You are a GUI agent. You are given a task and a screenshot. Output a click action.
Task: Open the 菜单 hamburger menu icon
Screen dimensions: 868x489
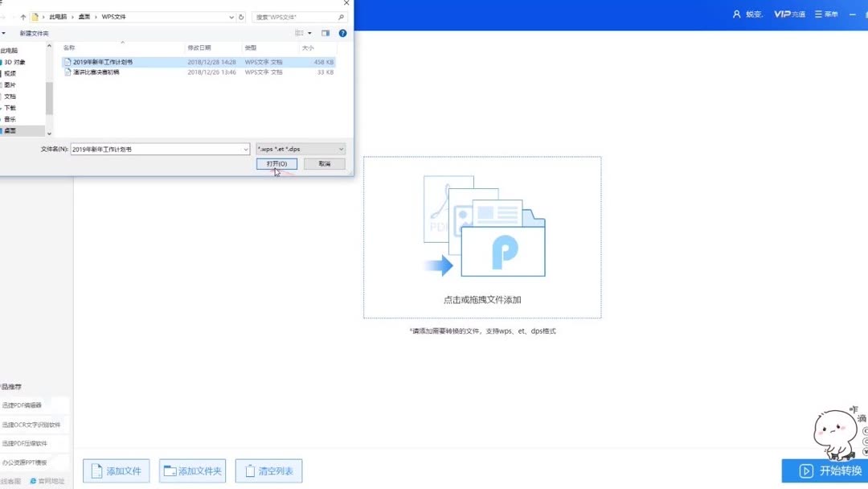pyautogui.click(x=817, y=14)
